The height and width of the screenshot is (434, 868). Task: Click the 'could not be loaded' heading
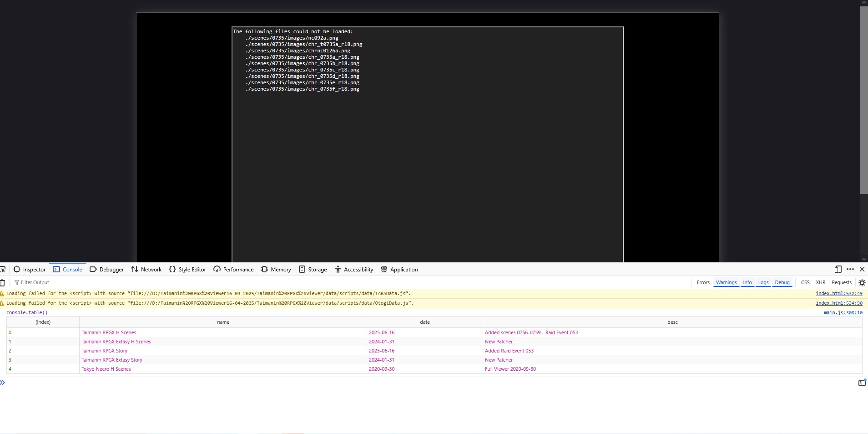pyautogui.click(x=293, y=31)
